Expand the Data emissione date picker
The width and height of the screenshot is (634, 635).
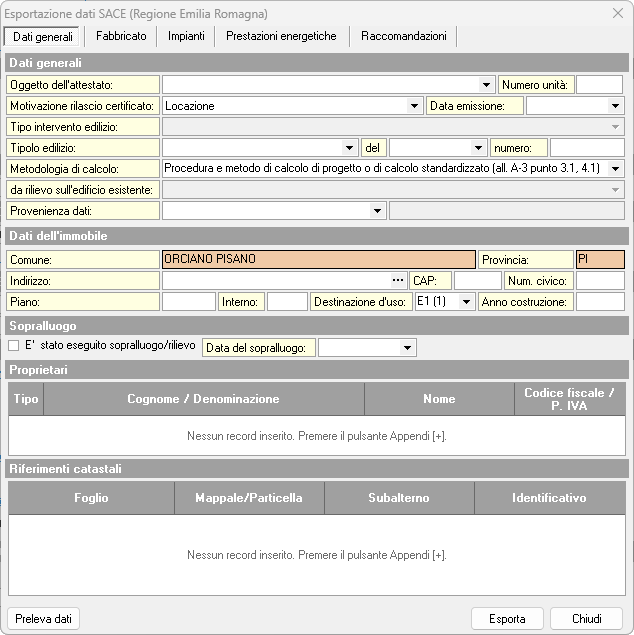614,106
